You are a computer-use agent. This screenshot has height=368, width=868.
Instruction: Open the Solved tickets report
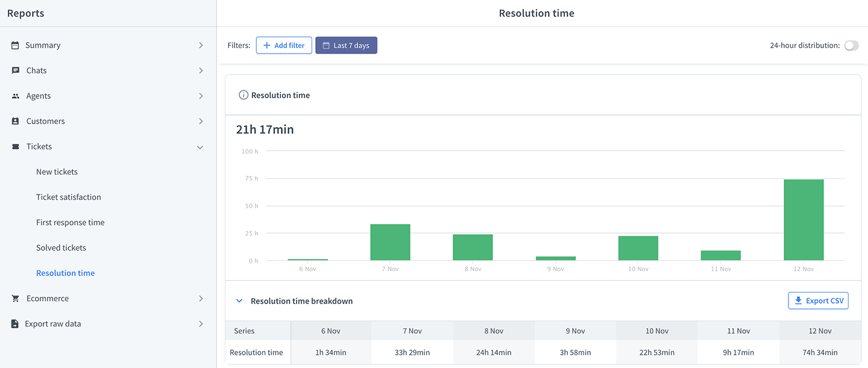click(x=61, y=248)
